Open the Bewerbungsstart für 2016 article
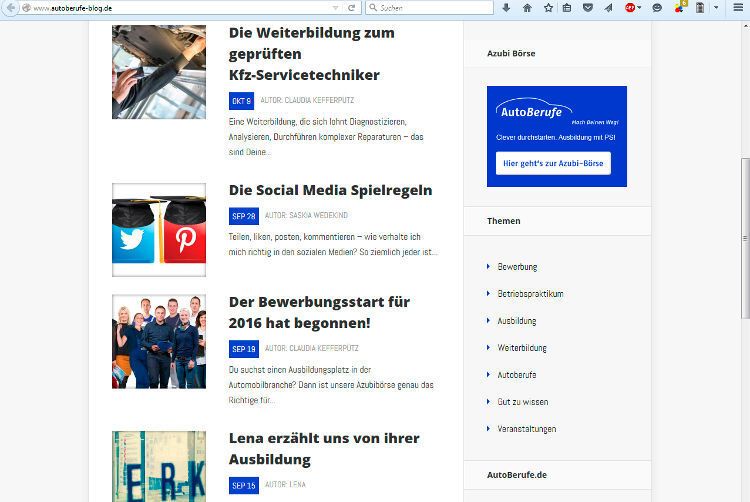The image size is (750, 502). (320, 312)
